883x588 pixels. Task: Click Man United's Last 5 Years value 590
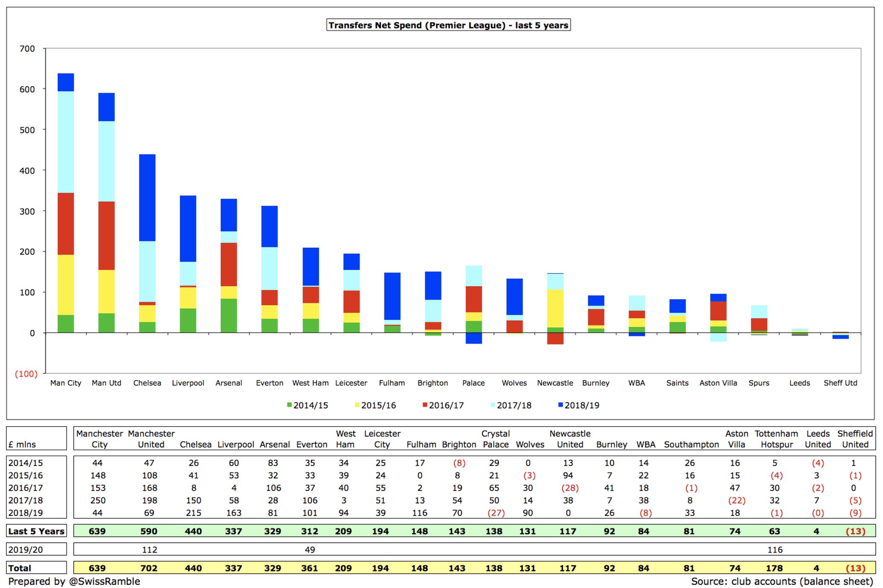pos(149,531)
